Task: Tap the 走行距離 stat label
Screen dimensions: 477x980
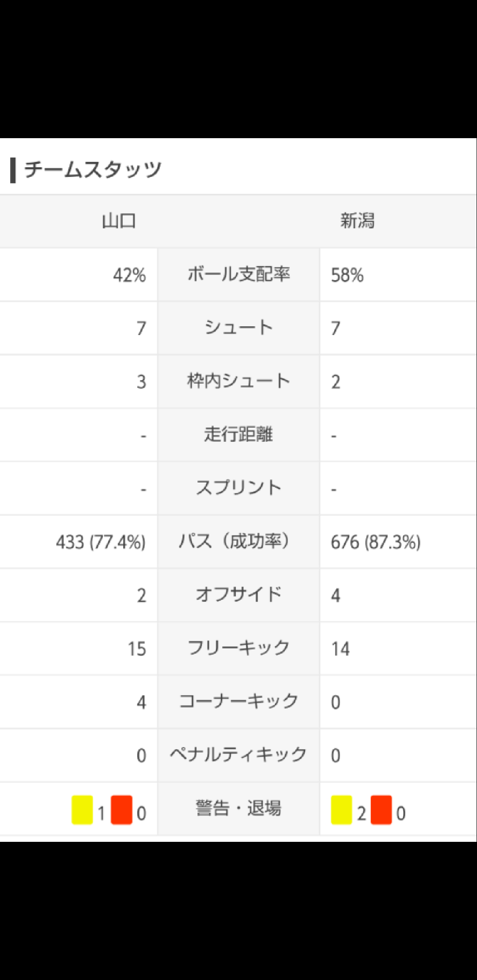Action: point(238,435)
